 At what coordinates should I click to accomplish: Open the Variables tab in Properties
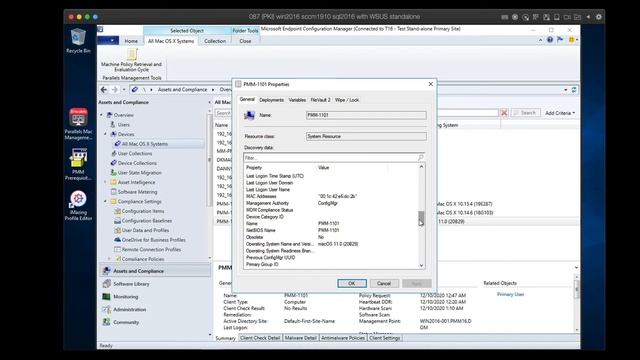[297, 100]
